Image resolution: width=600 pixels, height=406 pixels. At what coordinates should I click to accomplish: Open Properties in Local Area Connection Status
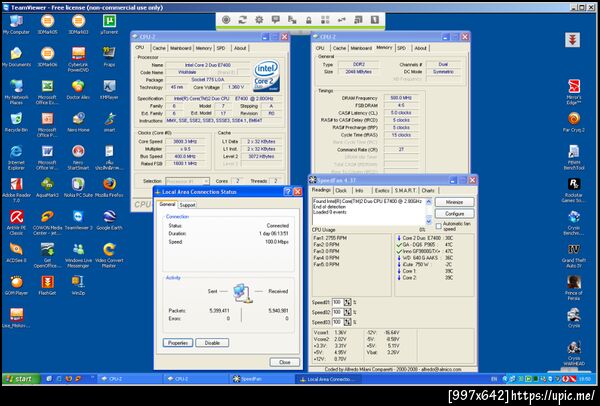[x=178, y=343]
